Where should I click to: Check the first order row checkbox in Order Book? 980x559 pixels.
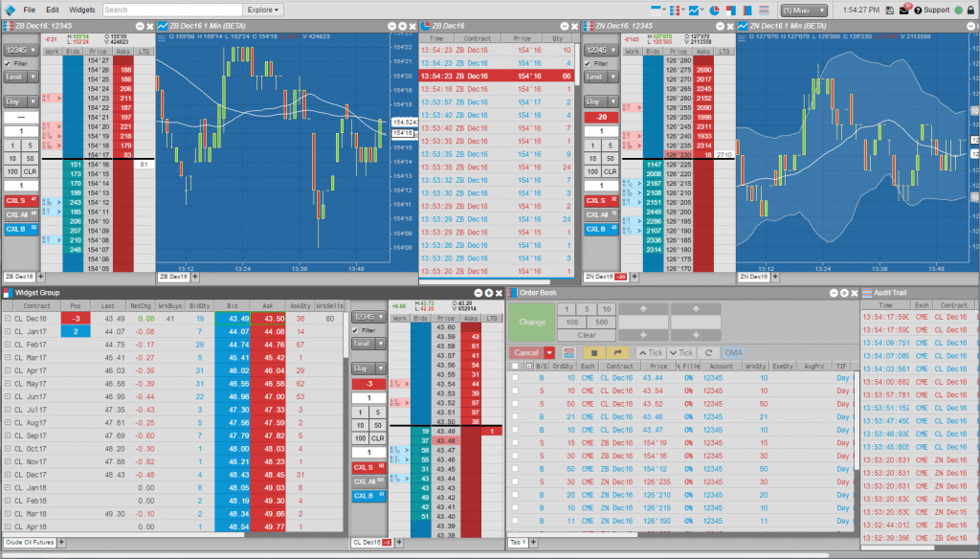point(513,378)
